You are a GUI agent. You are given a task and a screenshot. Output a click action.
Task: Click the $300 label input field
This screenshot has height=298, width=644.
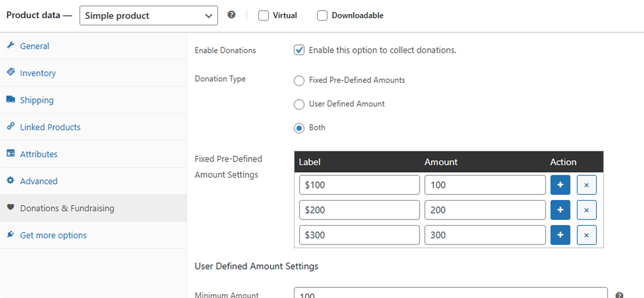[x=359, y=235]
